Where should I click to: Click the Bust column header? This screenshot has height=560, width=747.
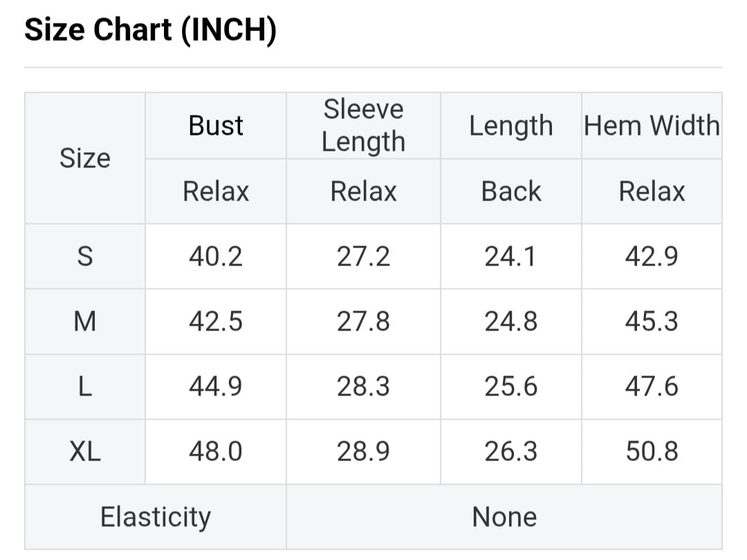216,126
